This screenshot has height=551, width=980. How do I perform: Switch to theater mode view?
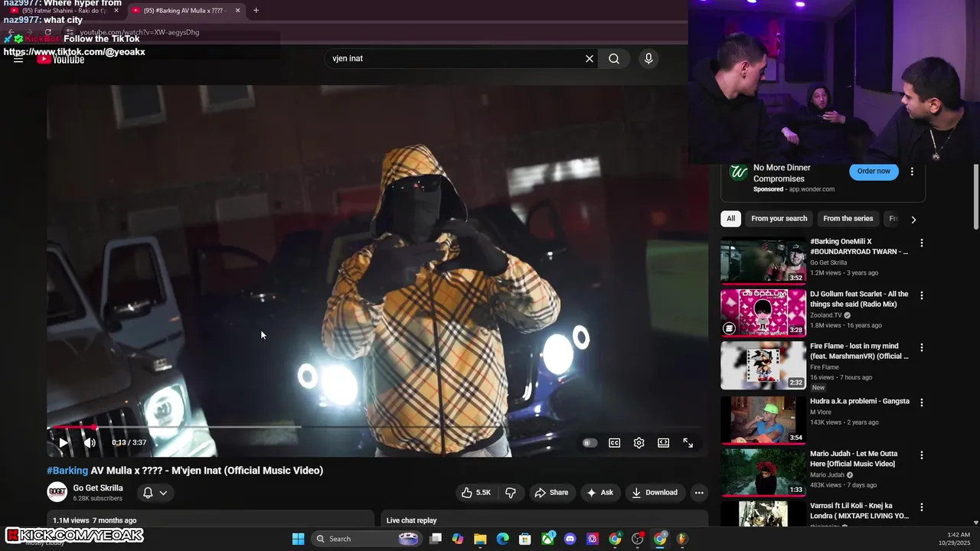(663, 442)
